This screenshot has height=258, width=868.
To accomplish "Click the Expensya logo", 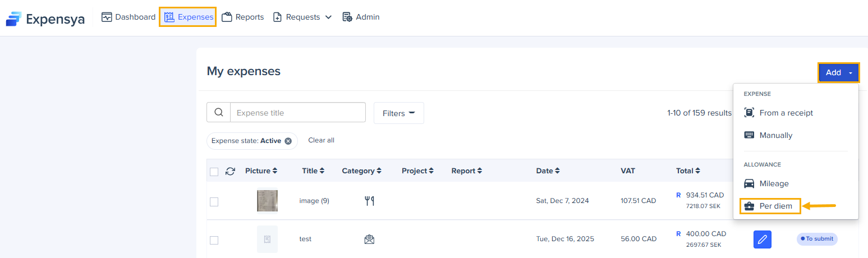I will point(45,20).
